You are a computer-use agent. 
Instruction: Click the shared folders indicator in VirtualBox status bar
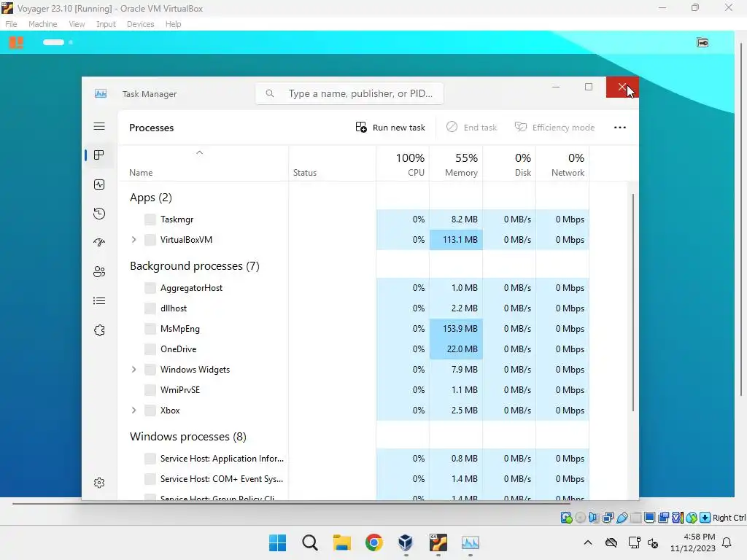[635, 517]
